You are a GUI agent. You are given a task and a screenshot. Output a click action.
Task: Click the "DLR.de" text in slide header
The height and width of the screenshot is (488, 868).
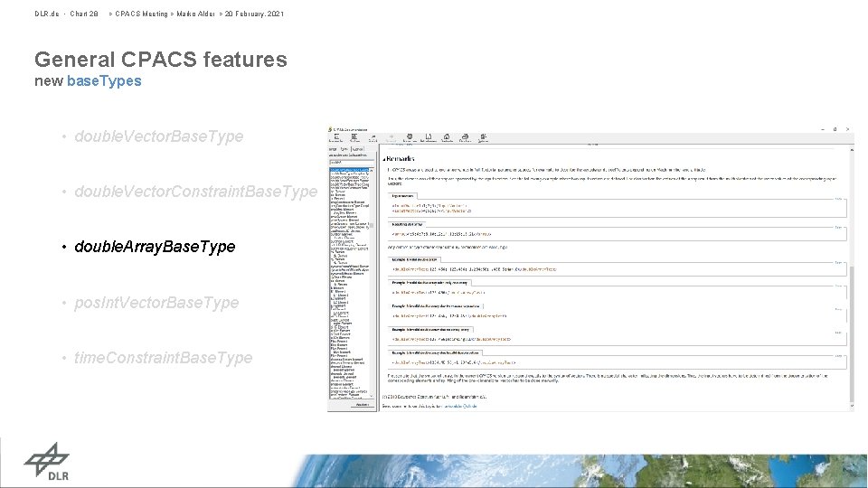coord(46,14)
